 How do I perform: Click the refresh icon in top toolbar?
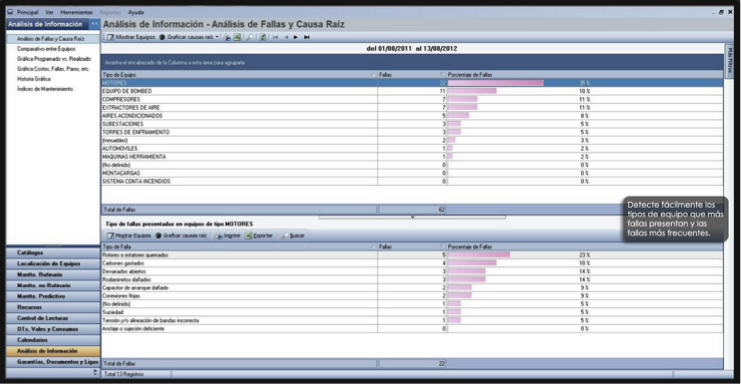(262, 37)
